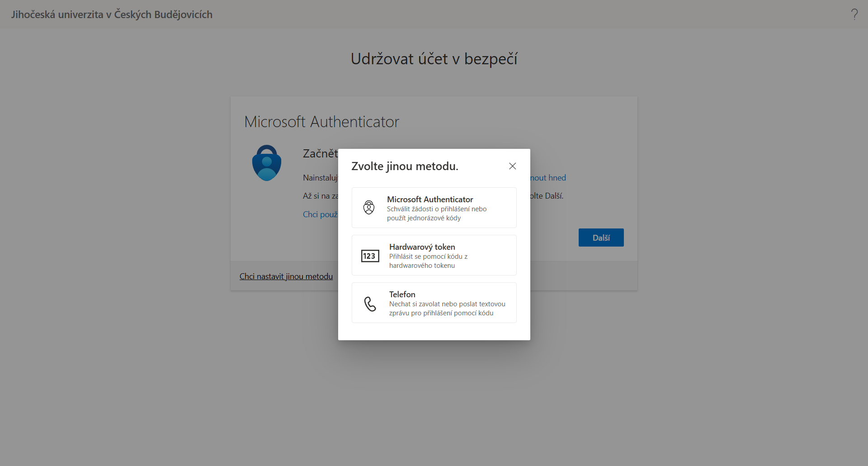
Task: Click the 123 hardware token icon
Action: pyautogui.click(x=370, y=256)
